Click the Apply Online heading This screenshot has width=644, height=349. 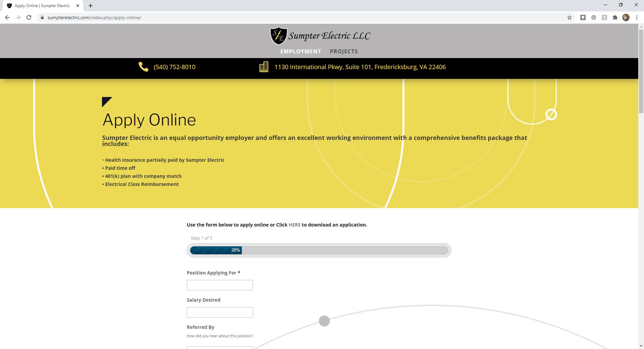(x=149, y=120)
